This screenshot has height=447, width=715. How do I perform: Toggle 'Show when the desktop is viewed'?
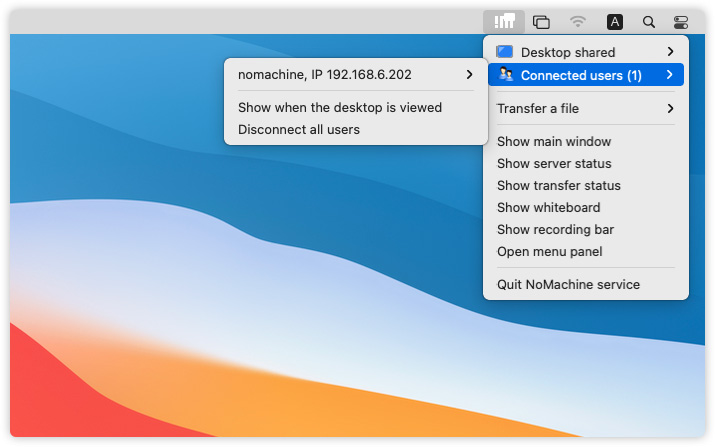339,107
